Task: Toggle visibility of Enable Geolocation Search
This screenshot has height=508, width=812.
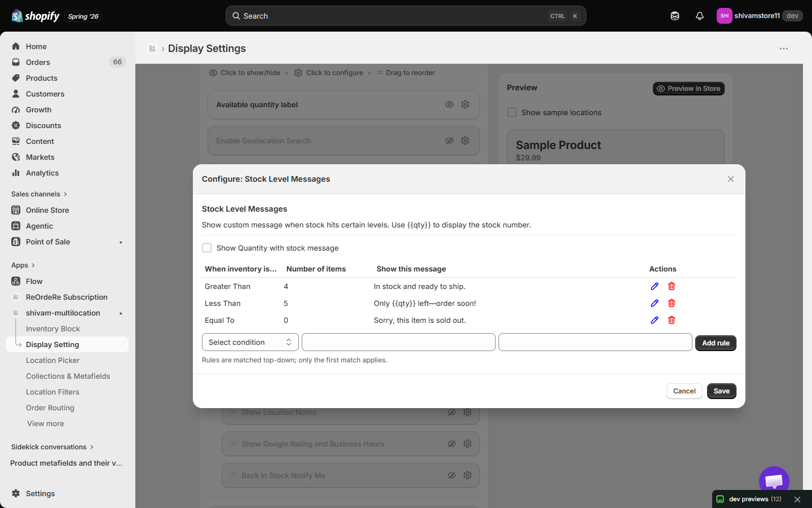Action: 449,141
